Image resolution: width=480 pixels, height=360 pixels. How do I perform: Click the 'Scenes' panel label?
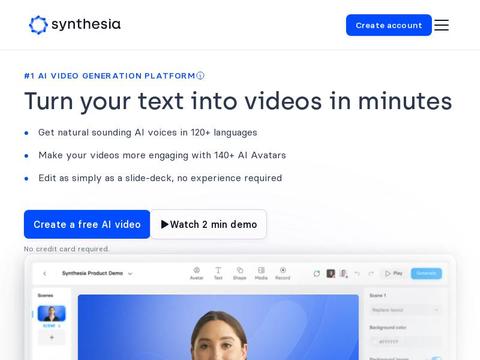click(x=46, y=295)
